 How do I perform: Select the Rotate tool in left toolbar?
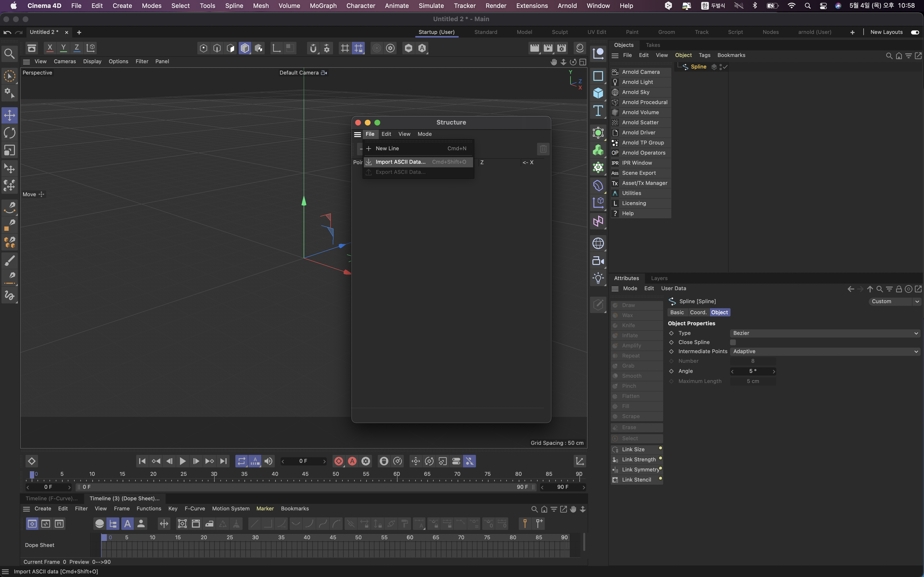[x=10, y=133]
